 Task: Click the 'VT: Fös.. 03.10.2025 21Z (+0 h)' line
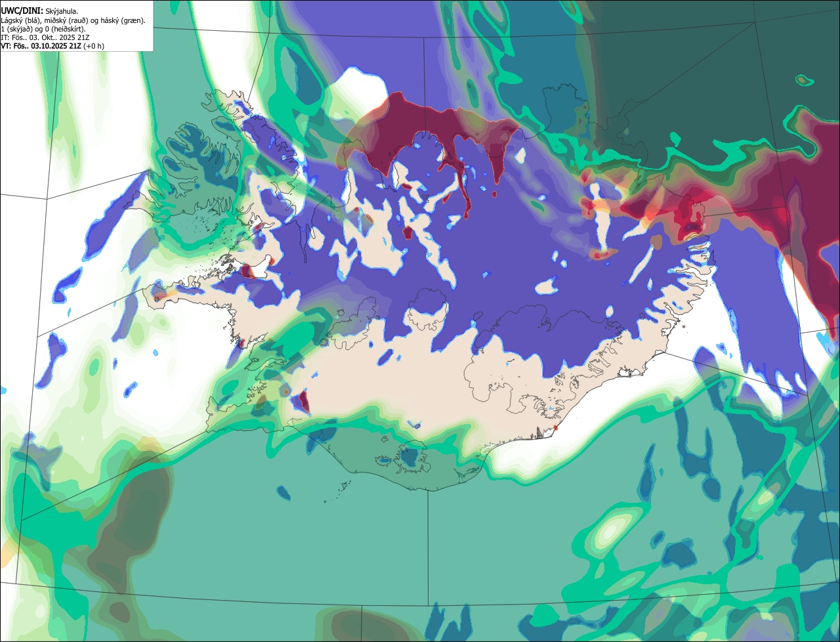pos(52,46)
